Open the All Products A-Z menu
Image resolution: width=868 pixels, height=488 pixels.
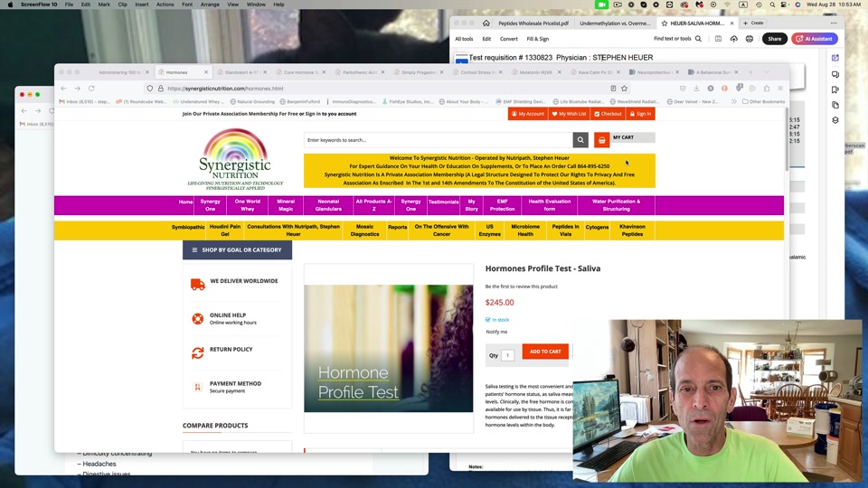(x=373, y=205)
